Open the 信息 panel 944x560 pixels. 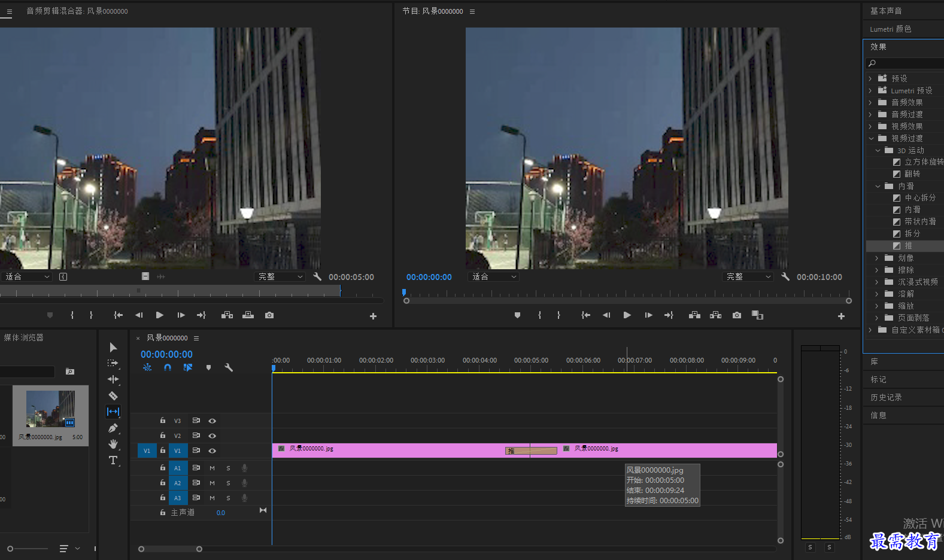point(878,416)
